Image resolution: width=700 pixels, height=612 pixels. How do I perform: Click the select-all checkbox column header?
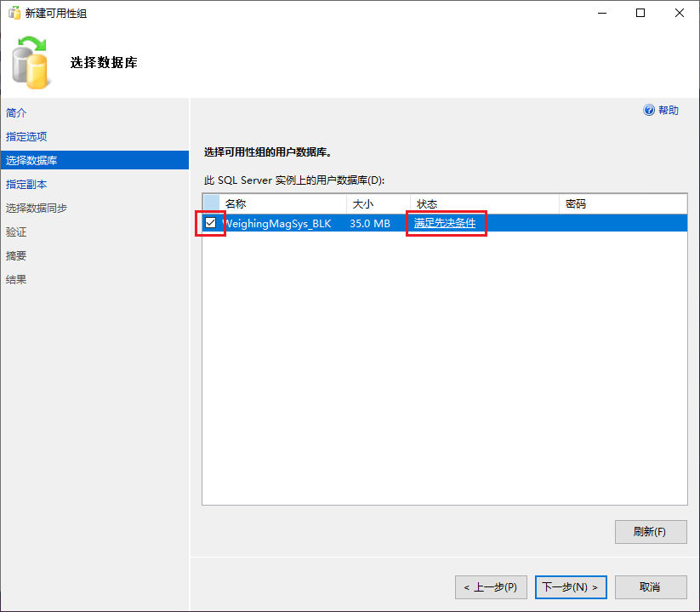(211, 204)
